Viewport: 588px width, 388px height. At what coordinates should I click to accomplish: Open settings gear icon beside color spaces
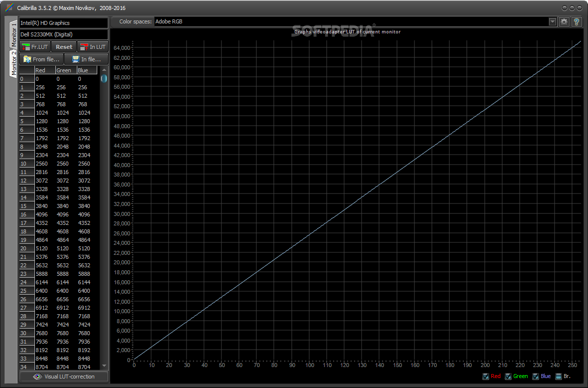pyautogui.click(x=564, y=22)
